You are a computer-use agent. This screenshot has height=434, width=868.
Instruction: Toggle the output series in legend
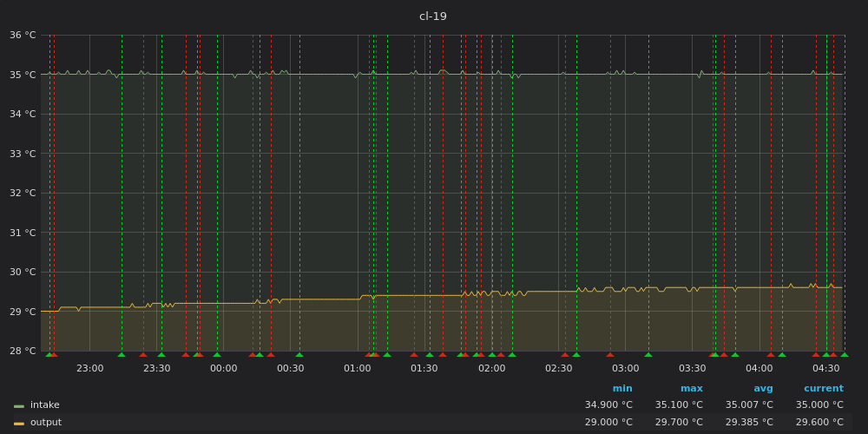(46, 423)
